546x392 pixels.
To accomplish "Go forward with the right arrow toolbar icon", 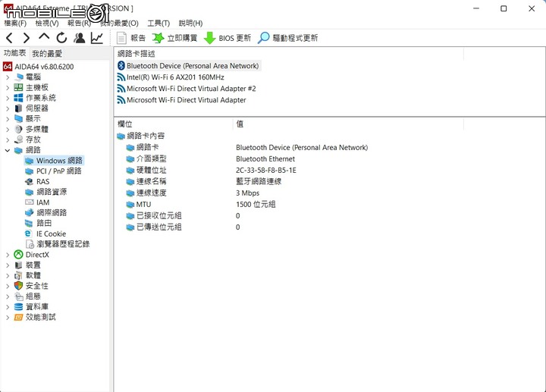I will coord(27,38).
